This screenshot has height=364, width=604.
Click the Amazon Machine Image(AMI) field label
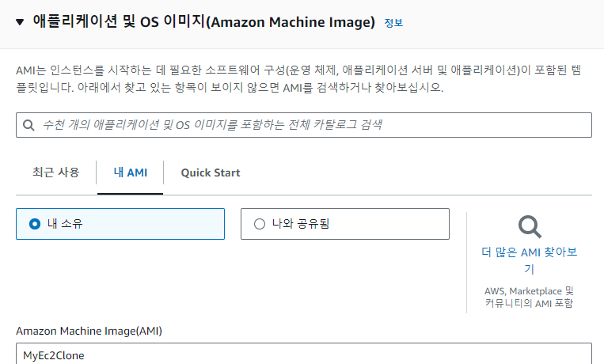pyautogui.click(x=89, y=331)
